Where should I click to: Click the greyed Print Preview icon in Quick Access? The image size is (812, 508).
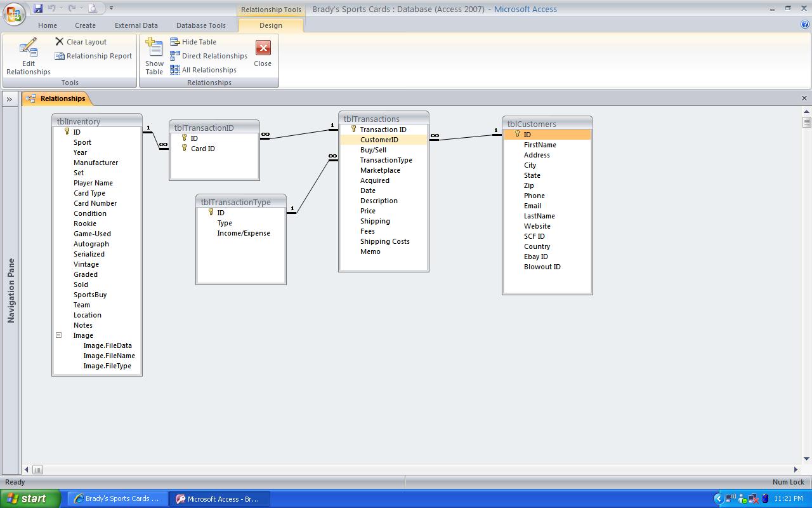click(93, 8)
